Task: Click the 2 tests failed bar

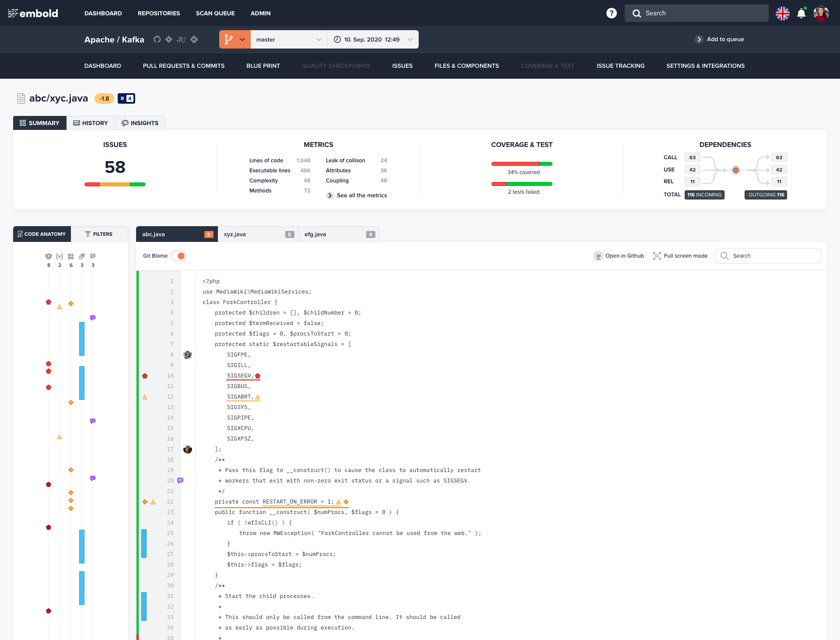Action: [x=522, y=184]
